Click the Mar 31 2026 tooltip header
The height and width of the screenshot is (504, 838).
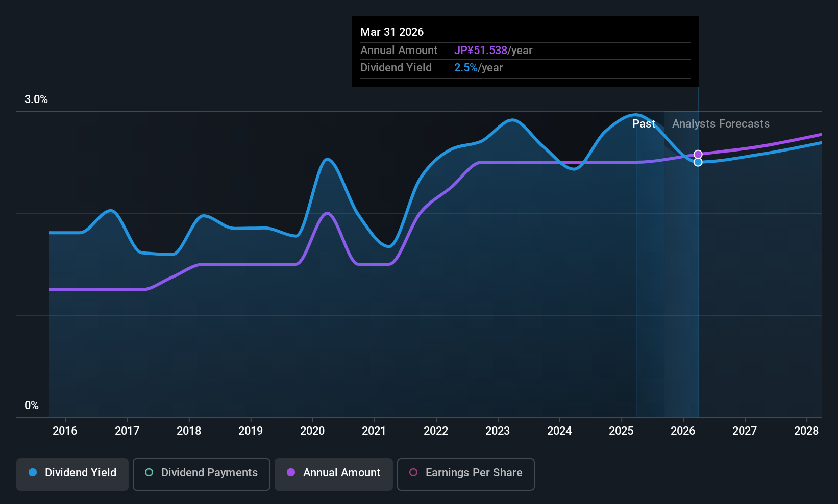pyautogui.click(x=392, y=32)
